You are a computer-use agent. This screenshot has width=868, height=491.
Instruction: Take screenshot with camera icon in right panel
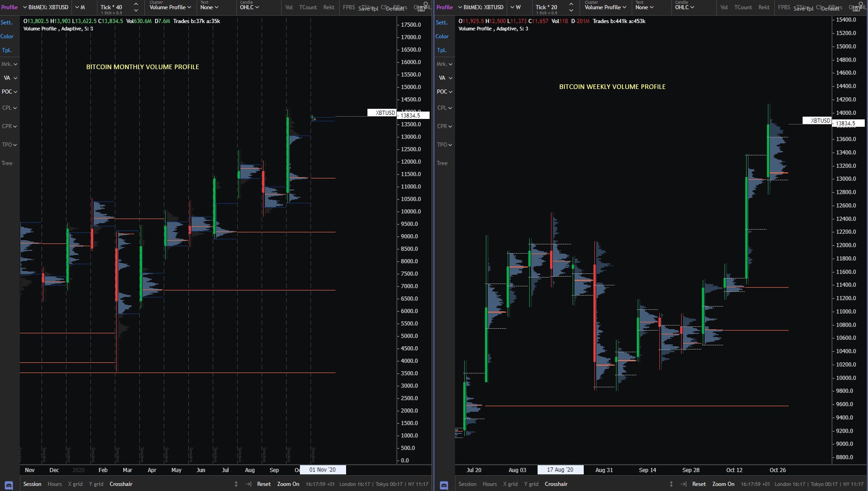tap(856, 9)
